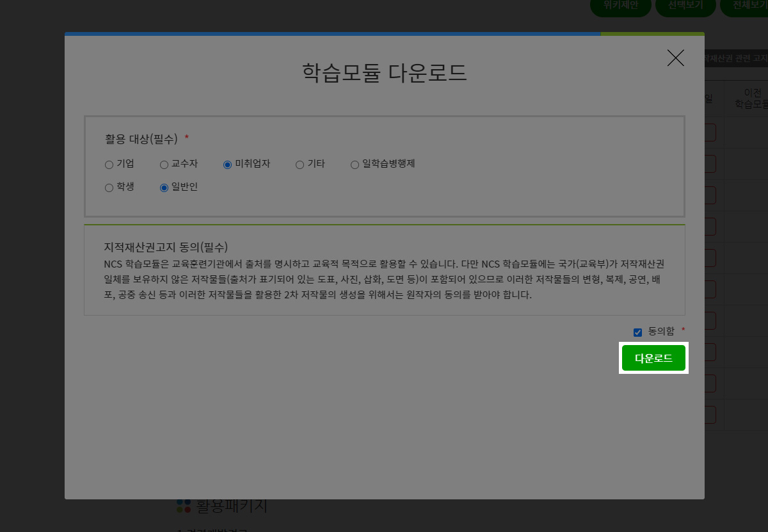The width and height of the screenshot is (768, 532).
Task: Click the 전체보기 button at top right
Action: (746, 6)
